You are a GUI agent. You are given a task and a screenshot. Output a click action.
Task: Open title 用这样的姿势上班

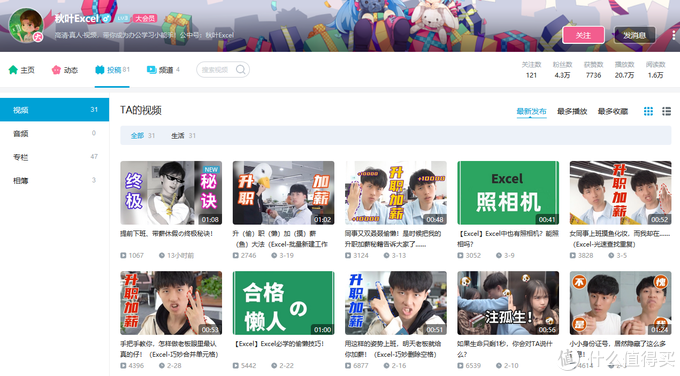(393, 349)
